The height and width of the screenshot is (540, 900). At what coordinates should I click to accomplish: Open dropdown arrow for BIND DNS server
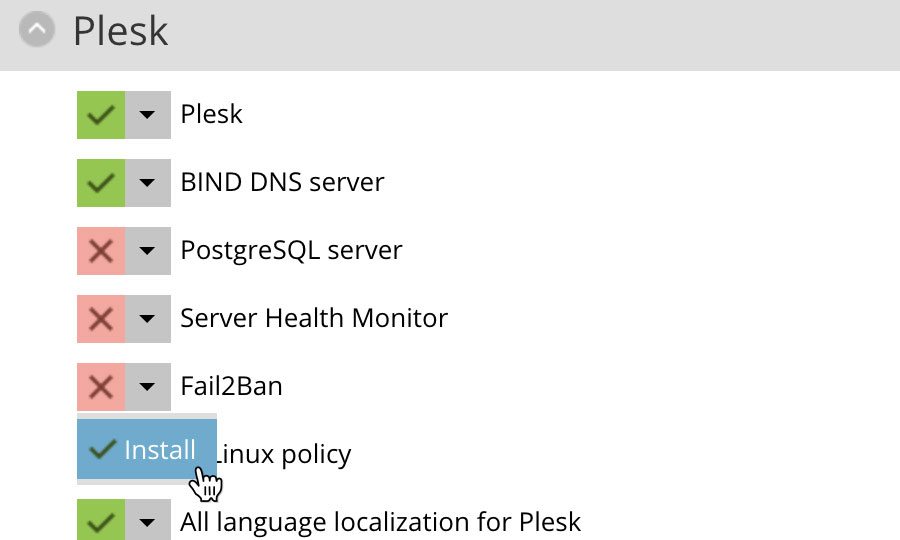tap(148, 183)
